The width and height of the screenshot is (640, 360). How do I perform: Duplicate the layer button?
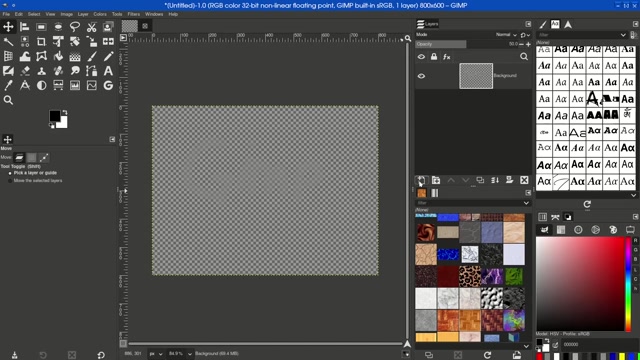click(480, 180)
